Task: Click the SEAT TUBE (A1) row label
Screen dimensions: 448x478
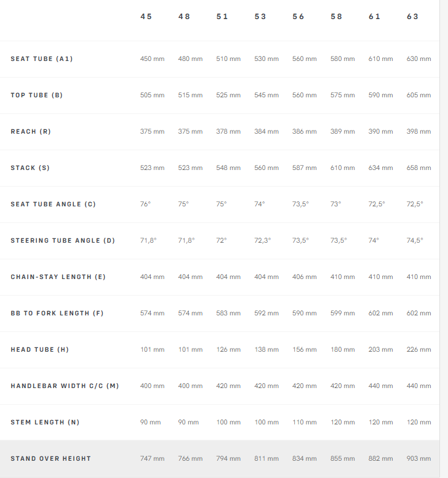Action: pyautogui.click(x=42, y=59)
